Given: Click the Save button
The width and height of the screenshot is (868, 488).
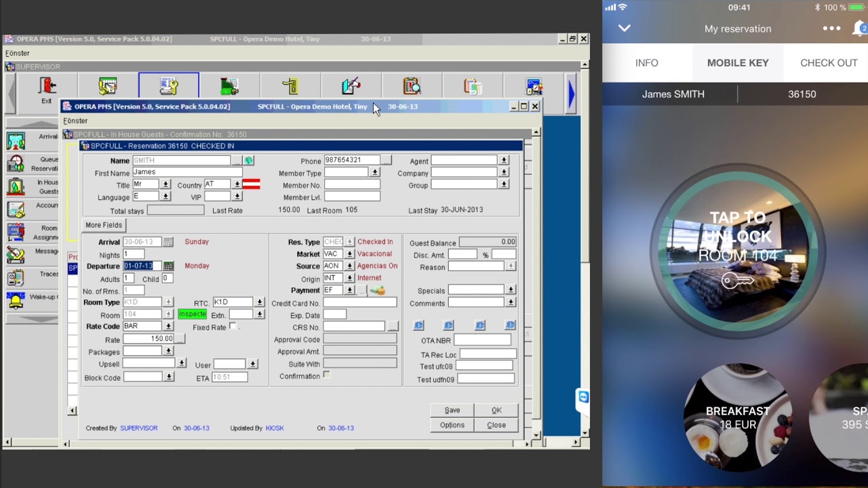Looking at the screenshot, I should click(x=452, y=410).
